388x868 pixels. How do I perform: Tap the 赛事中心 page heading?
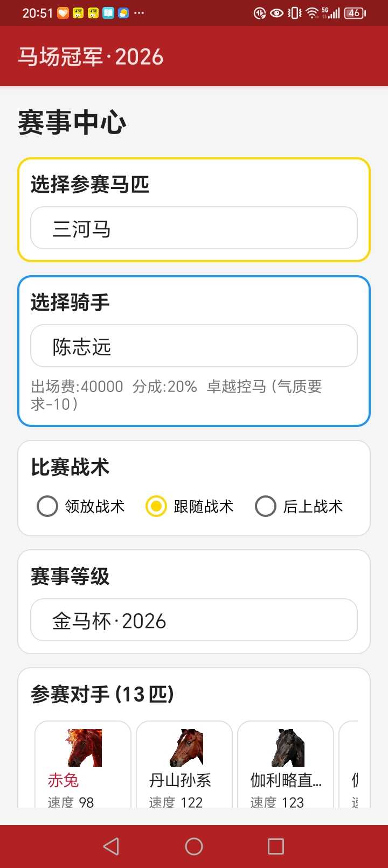pos(72,122)
